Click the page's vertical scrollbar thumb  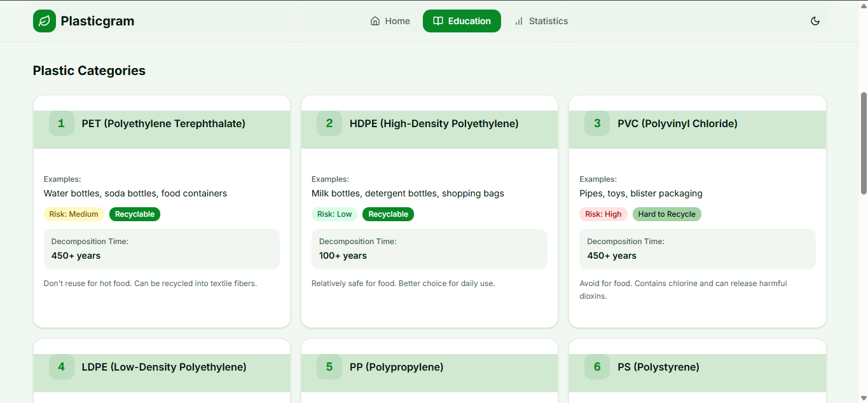tap(864, 143)
